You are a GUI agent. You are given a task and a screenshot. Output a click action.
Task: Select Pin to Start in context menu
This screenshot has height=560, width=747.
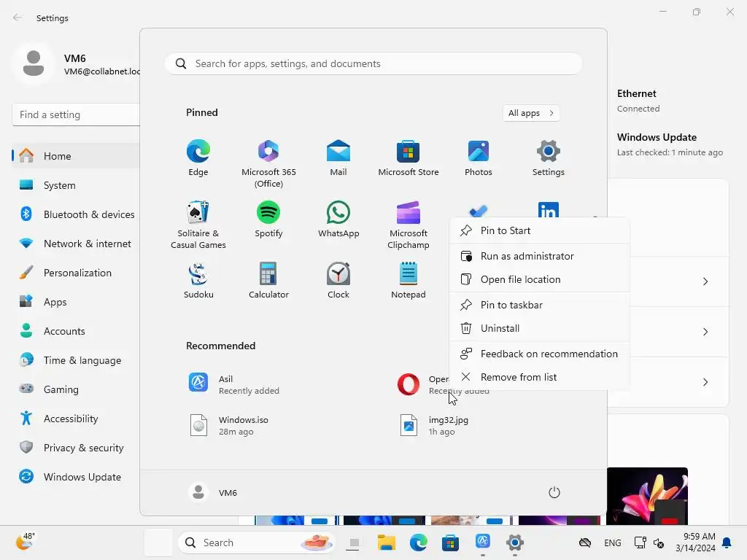(539, 230)
